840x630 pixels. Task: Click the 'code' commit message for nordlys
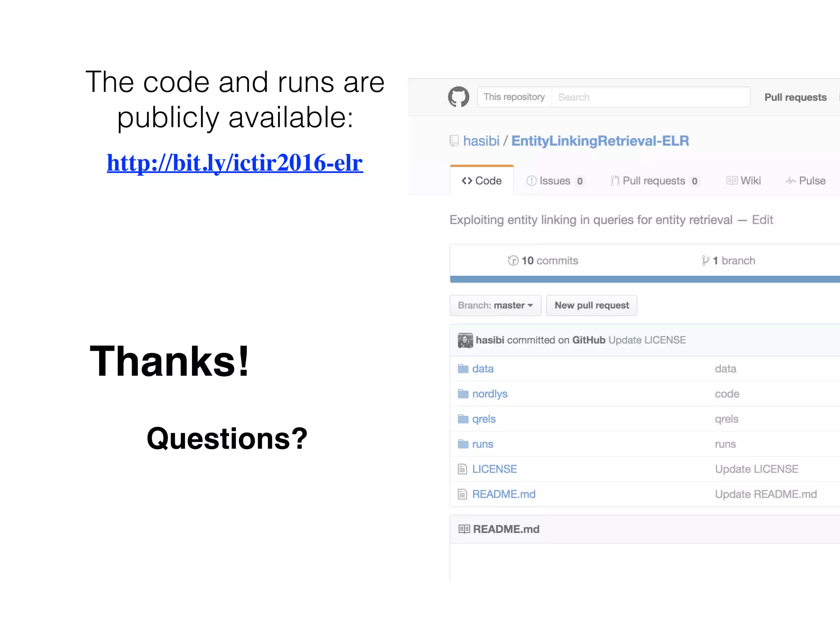click(727, 394)
